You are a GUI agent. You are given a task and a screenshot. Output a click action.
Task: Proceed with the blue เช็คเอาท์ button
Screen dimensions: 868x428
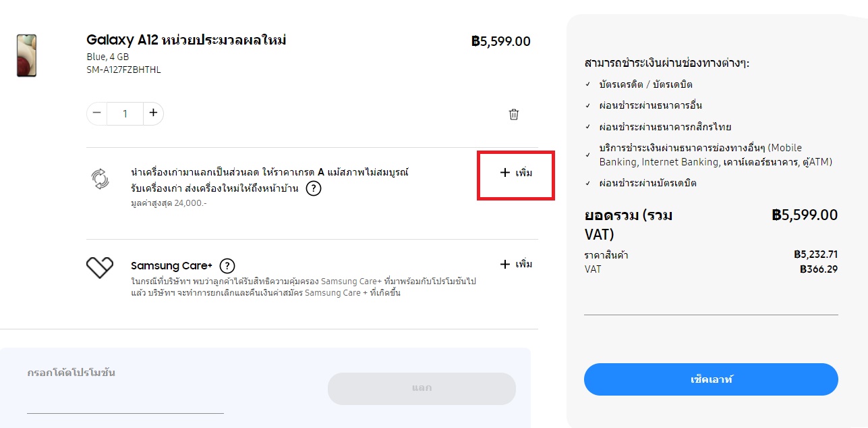coord(711,379)
